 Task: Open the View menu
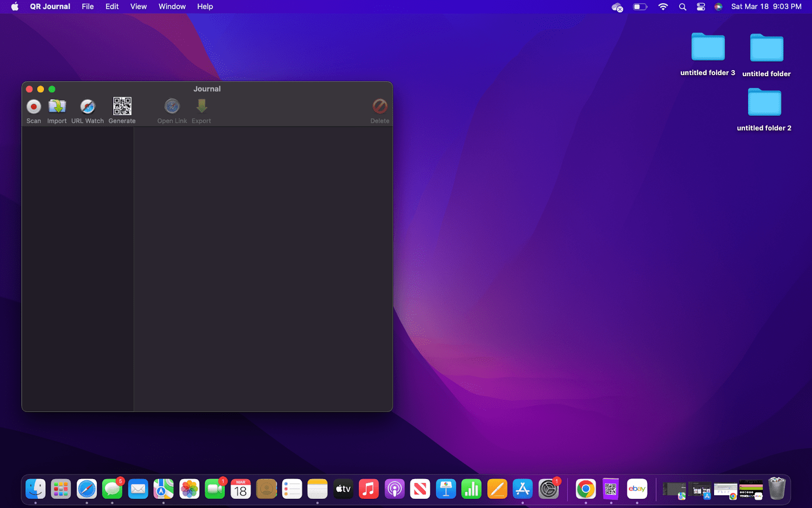[x=139, y=7]
